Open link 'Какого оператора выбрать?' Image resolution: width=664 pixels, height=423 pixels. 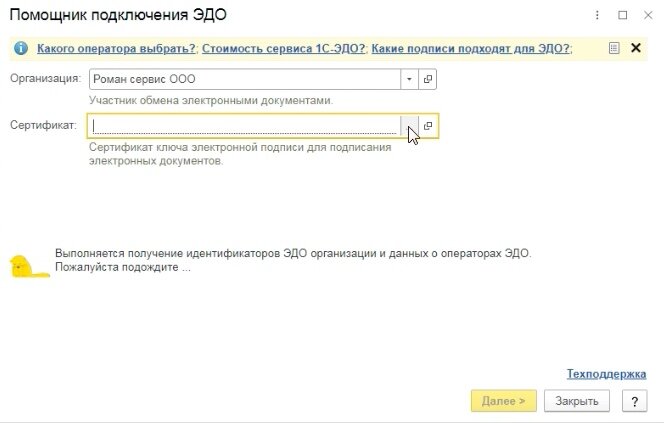pyautogui.click(x=116, y=48)
